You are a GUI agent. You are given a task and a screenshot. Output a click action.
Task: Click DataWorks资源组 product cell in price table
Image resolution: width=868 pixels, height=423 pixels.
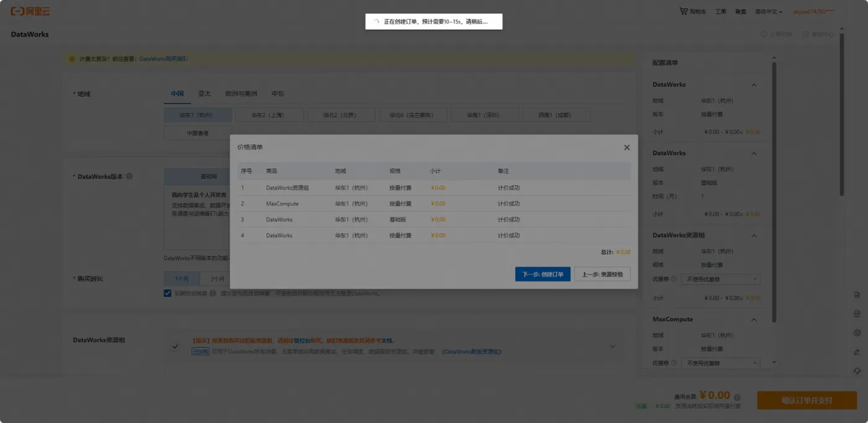[x=288, y=187]
